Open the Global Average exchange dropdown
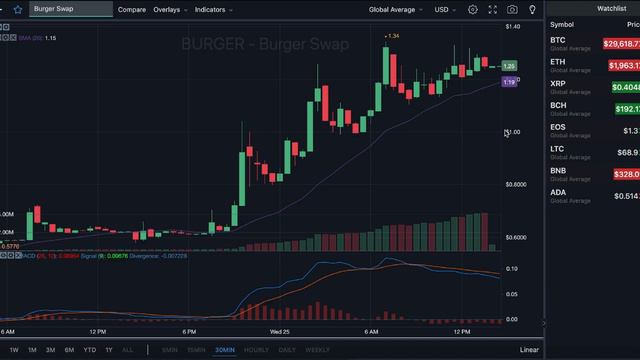The image size is (640, 360). 396,9
